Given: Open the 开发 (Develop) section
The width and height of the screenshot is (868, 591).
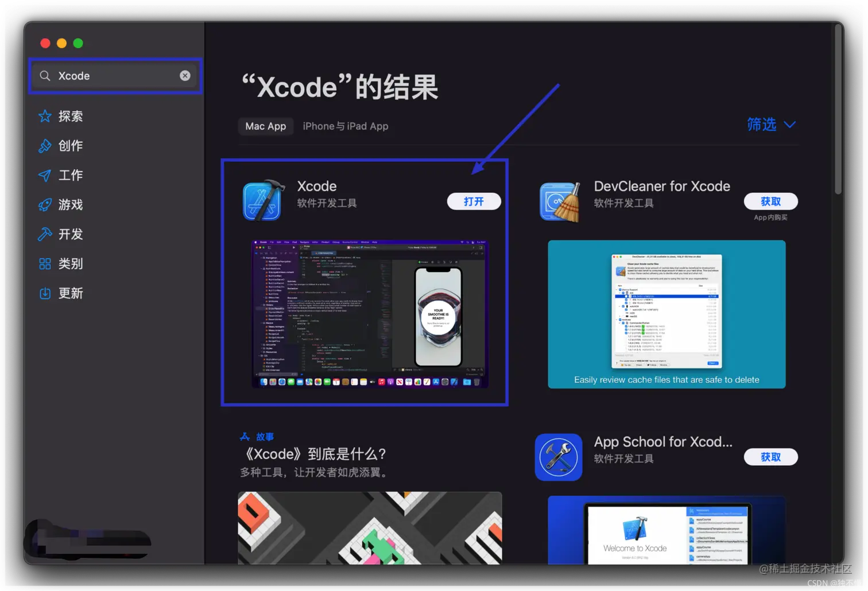Looking at the screenshot, I should 71,234.
